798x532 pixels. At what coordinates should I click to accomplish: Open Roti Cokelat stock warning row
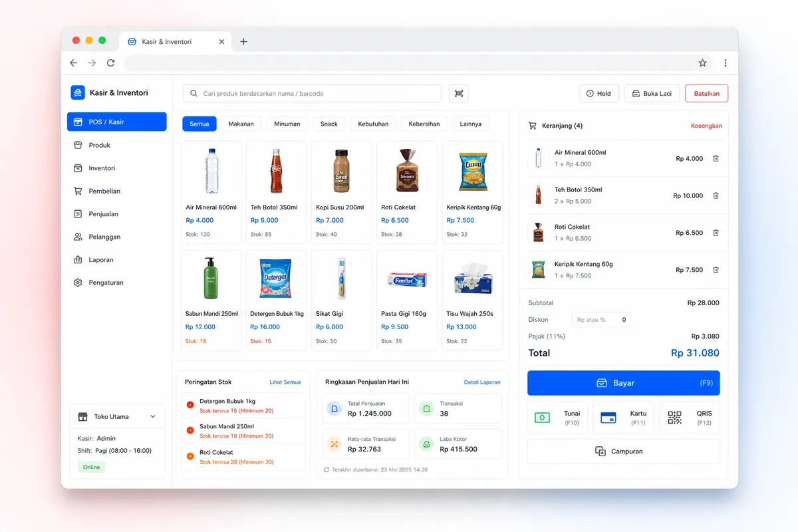pyautogui.click(x=243, y=457)
